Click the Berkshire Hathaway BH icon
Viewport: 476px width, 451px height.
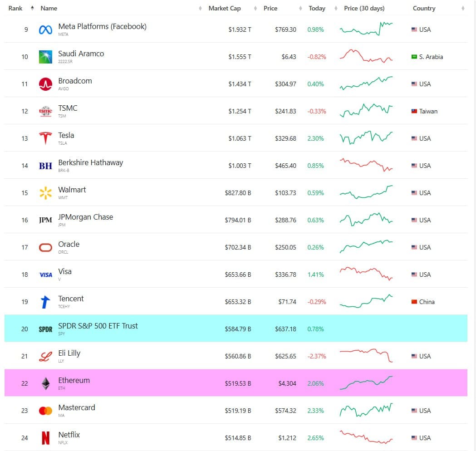tap(45, 165)
